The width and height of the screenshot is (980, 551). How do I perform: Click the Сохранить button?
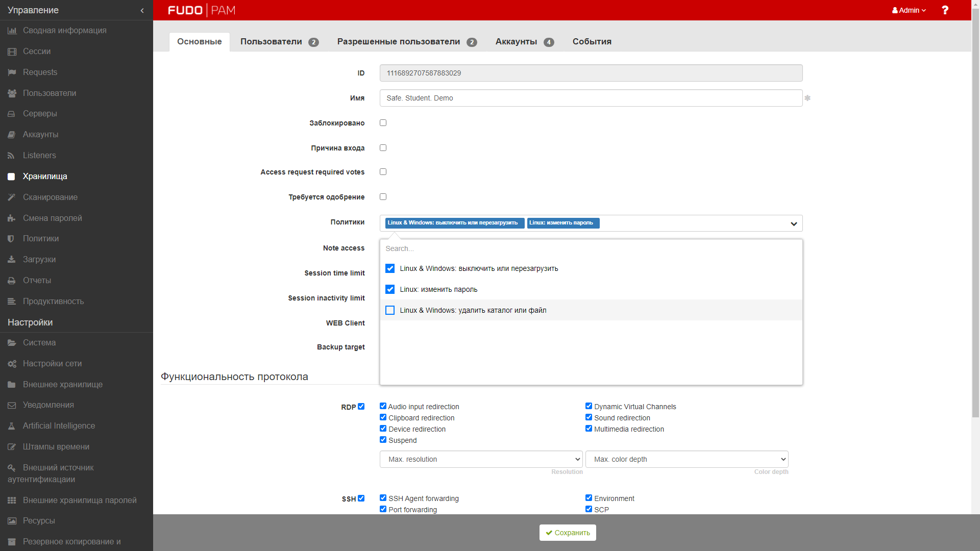point(568,533)
